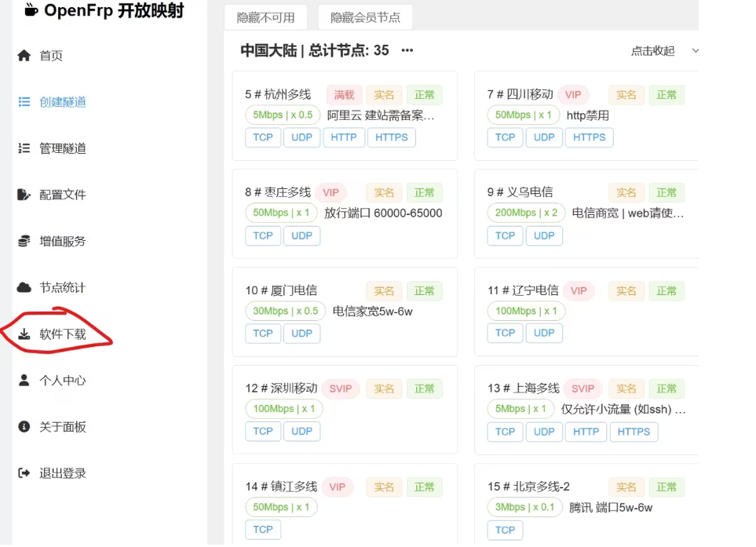The height and width of the screenshot is (547, 756).
Task: Open 管理隧道 in the sidebar
Action: pos(63,148)
